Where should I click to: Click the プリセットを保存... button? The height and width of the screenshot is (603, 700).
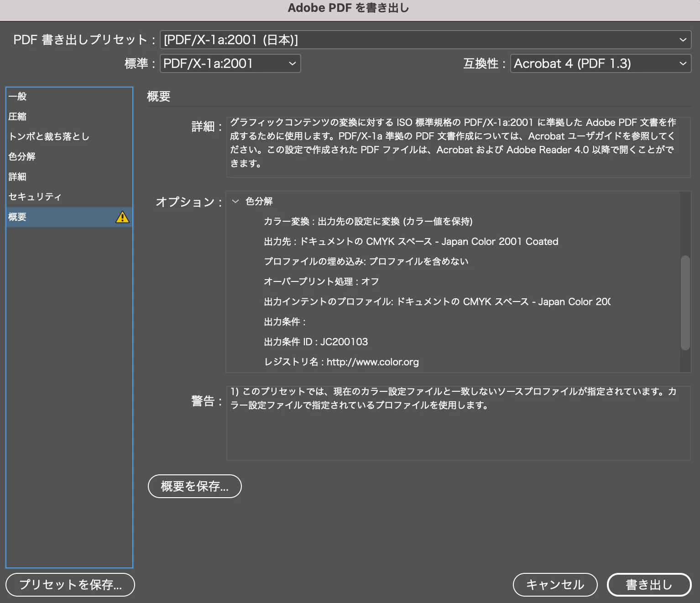coord(70,585)
